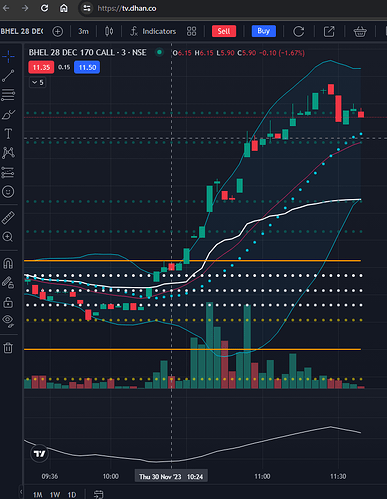Viewport: 387px width, 499px height.
Task: Click the zoom in magnifier tool
Action: (8, 237)
